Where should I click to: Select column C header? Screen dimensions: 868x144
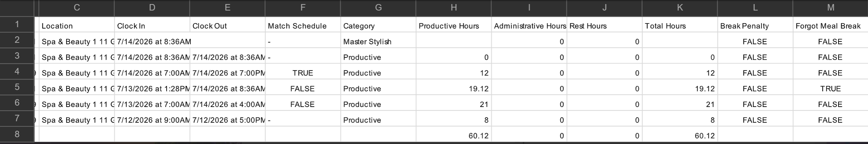point(77,8)
